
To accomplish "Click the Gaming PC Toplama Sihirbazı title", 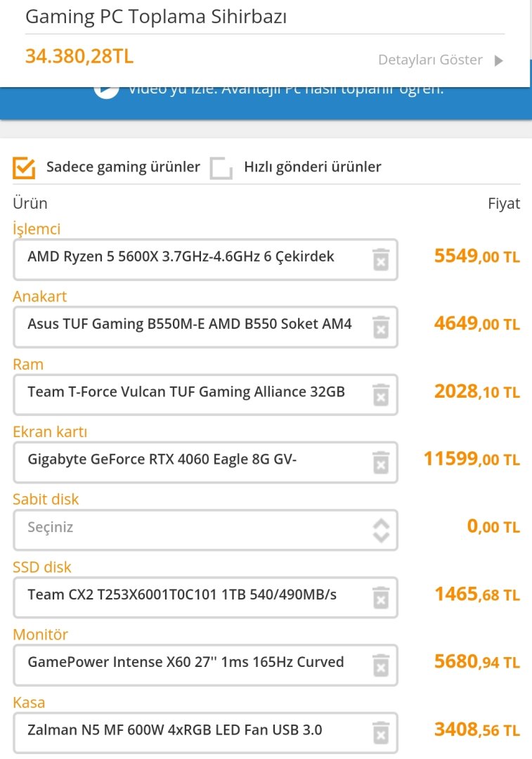I will coord(156,17).
